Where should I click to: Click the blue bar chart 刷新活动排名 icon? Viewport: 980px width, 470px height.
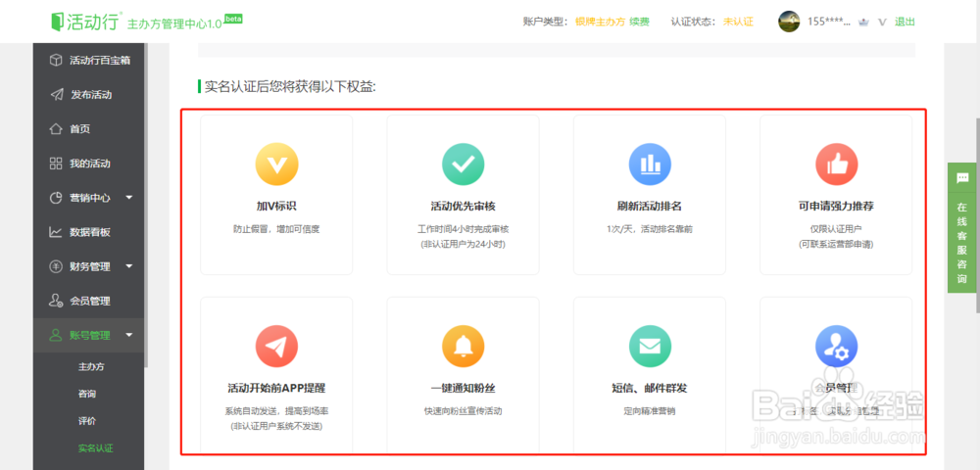(650, 164)
